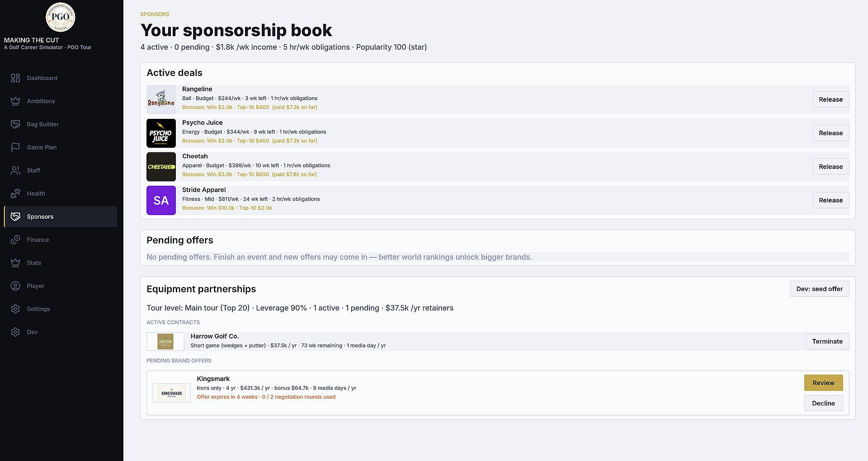Click the PENDING BRAND OFFERS label

[179, 361]
